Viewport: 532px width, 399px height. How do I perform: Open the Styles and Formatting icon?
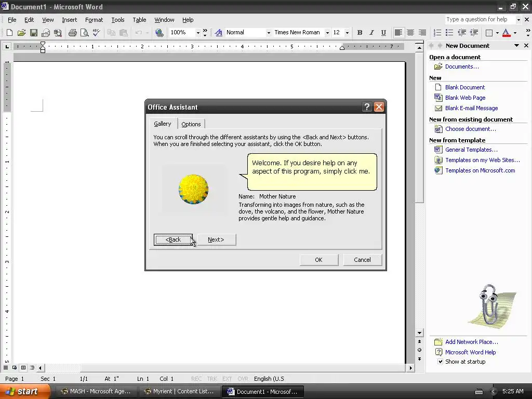[219, 33]
